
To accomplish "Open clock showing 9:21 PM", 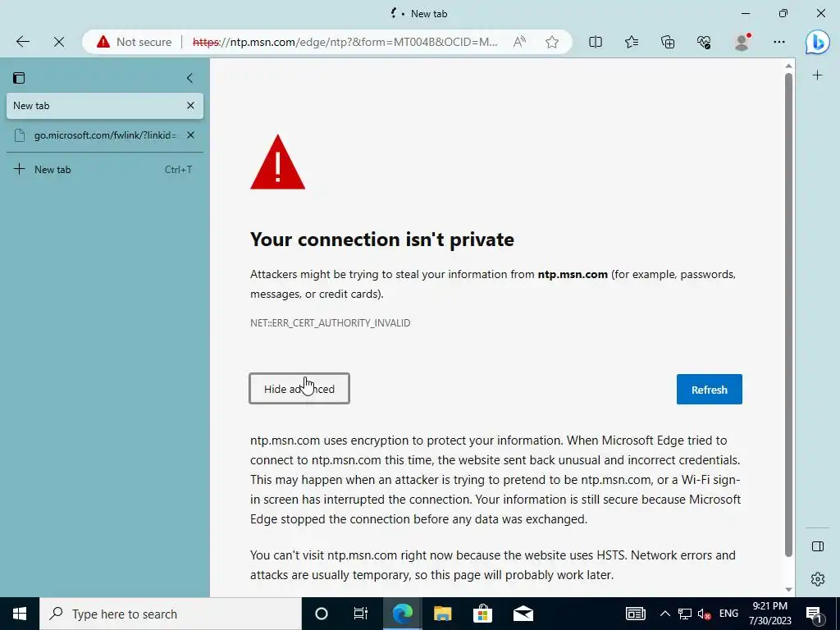I will [769, 614].
